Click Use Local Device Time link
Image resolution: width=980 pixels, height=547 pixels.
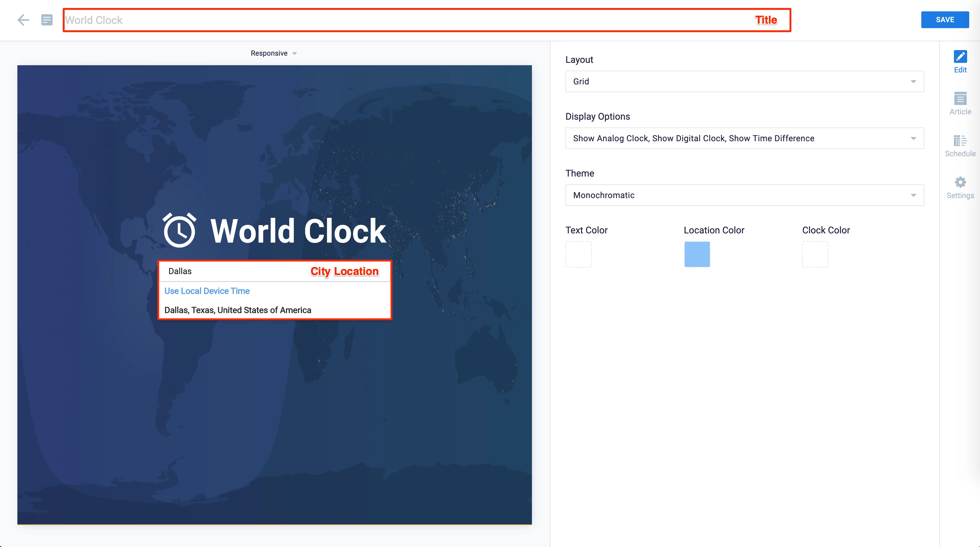(x=207, y=291)
